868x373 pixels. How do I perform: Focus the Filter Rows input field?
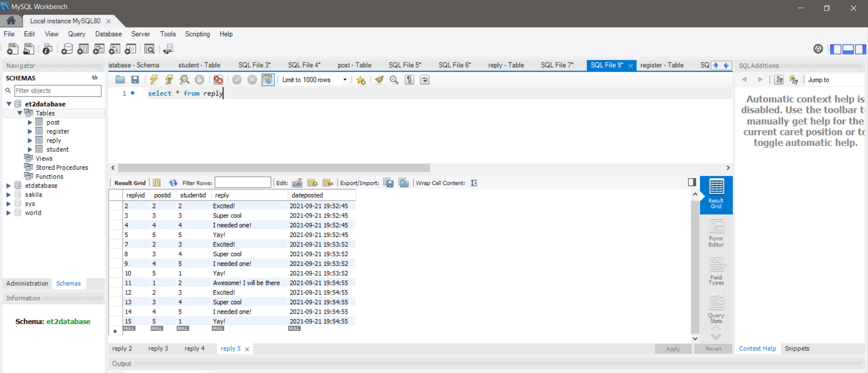pyautogui.click(x=243, y=183)
